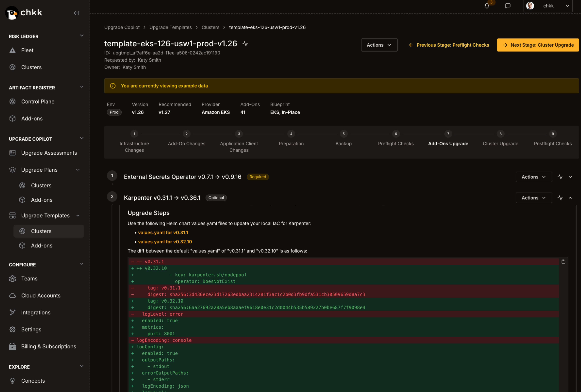Click the Prod environment tag
The image size is (581, 392).
pos(114,112)
